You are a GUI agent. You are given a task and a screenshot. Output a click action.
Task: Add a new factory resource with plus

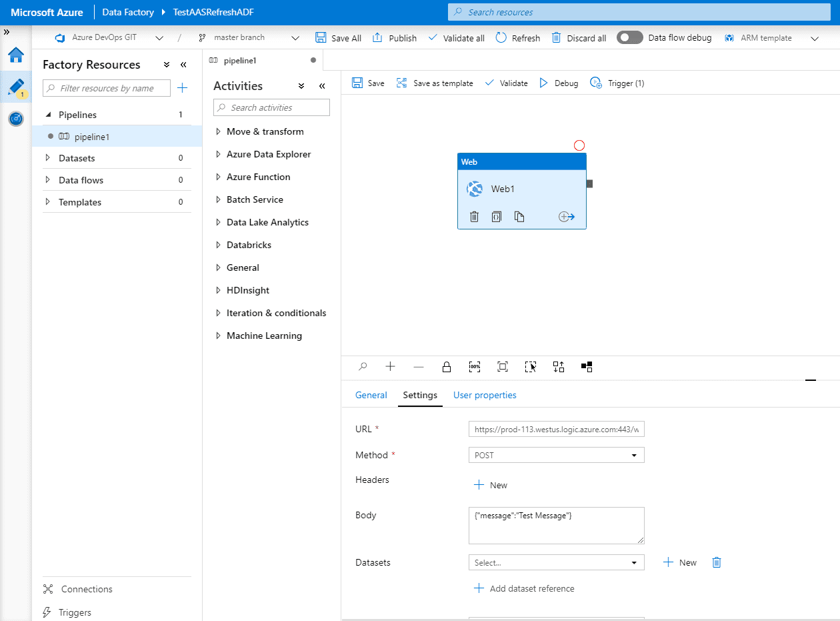pos(182,88)
